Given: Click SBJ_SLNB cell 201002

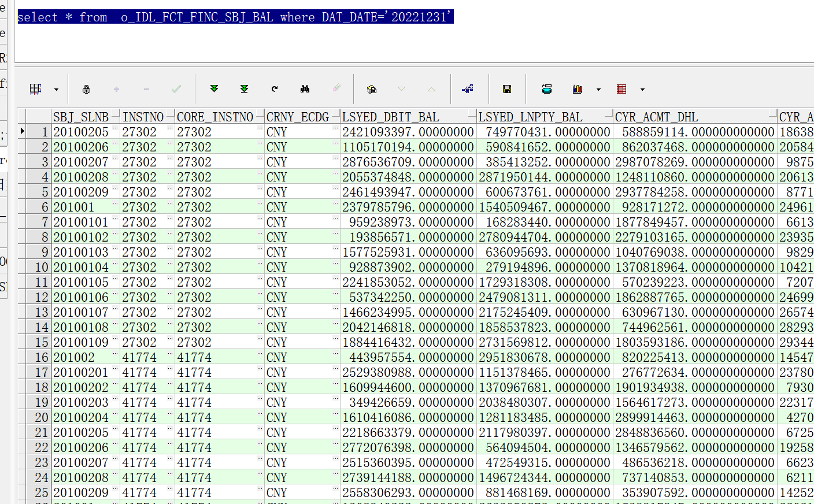Looking at the screenshot, I should (86, 357).
